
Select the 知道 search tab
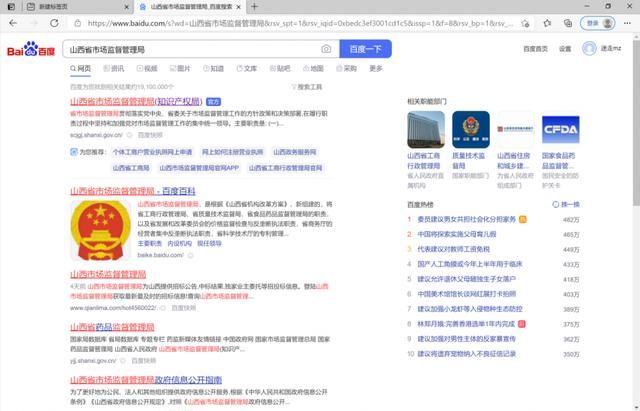[x=214, y=69]
